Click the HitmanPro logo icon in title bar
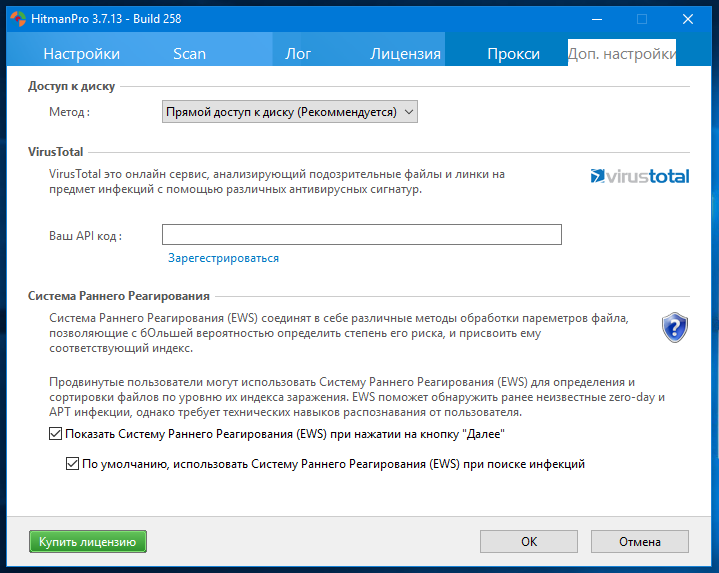 pos(18,19)
